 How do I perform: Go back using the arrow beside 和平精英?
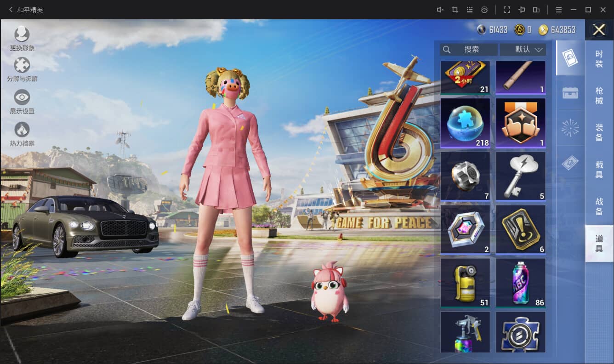11,10
